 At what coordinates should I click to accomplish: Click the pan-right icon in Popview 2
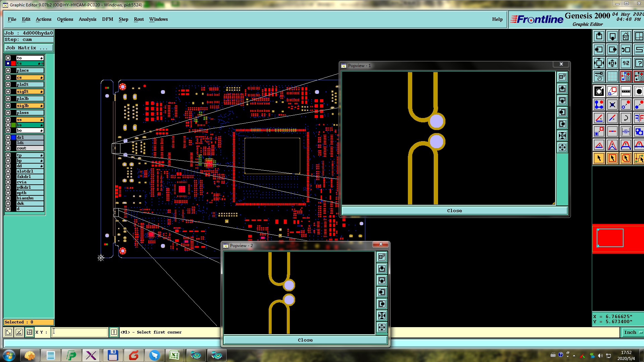382,304
